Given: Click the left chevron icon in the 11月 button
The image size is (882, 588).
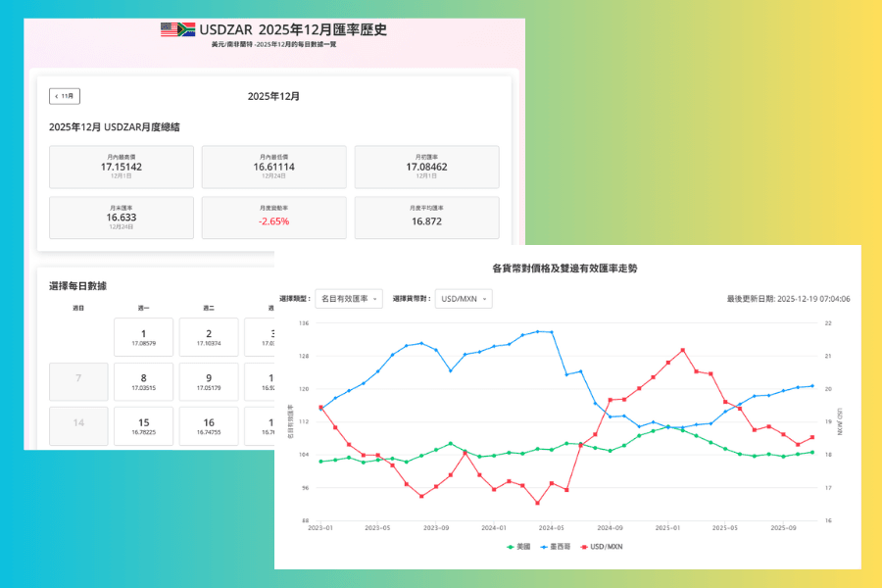Looking at the screenshot, I should (x=57, y=96).
